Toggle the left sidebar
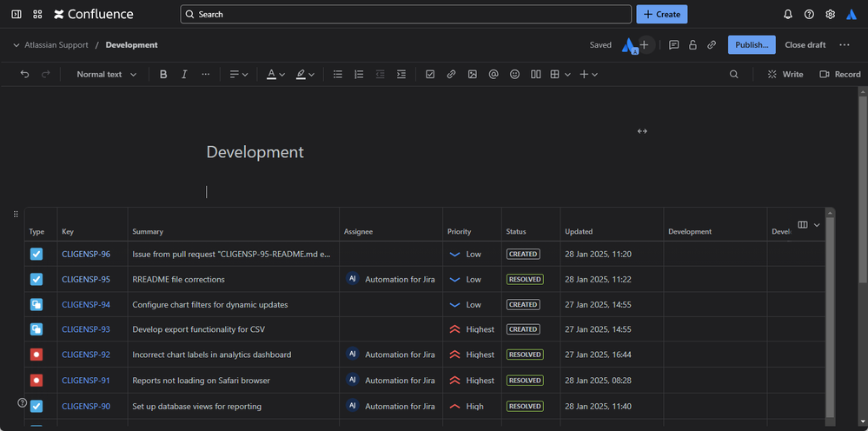This screenshot has width=868, height=431. 17,15
